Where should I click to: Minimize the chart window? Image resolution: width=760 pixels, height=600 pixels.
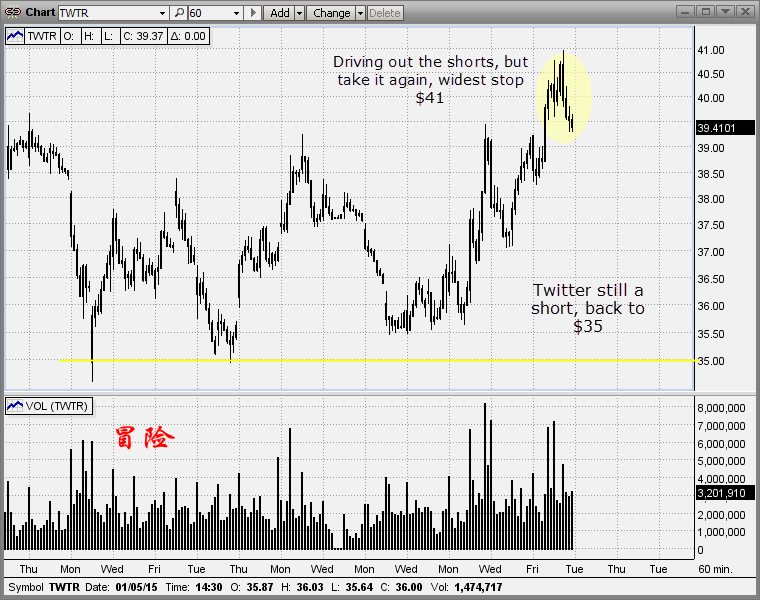point(684,12)
